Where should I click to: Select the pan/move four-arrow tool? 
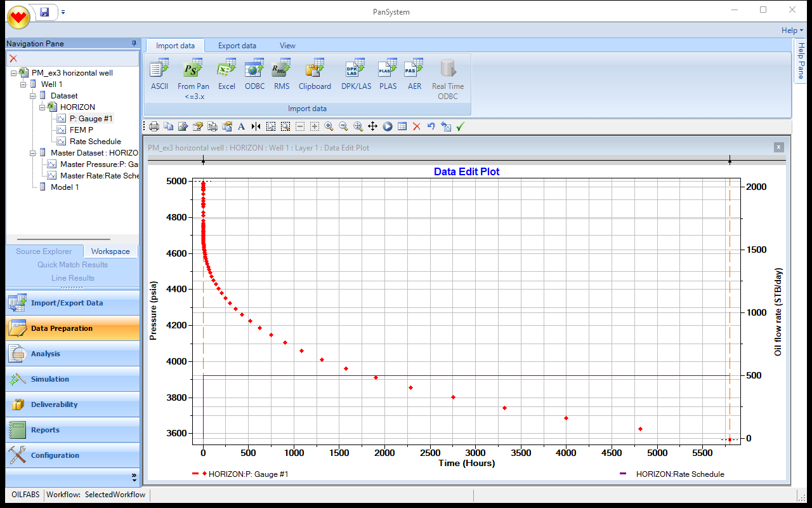pyautogui.click(x=372, y=126)
